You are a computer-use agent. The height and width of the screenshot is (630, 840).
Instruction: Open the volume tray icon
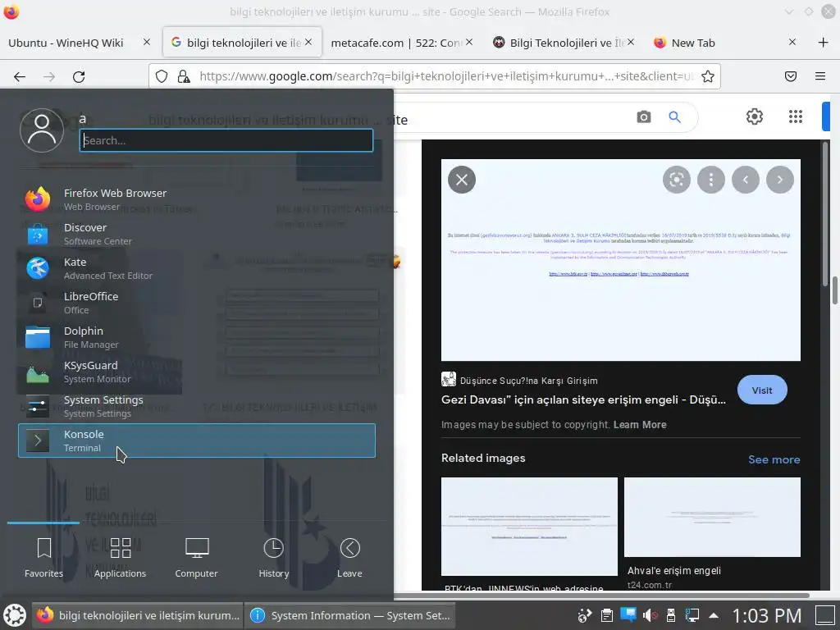[650, 615]
